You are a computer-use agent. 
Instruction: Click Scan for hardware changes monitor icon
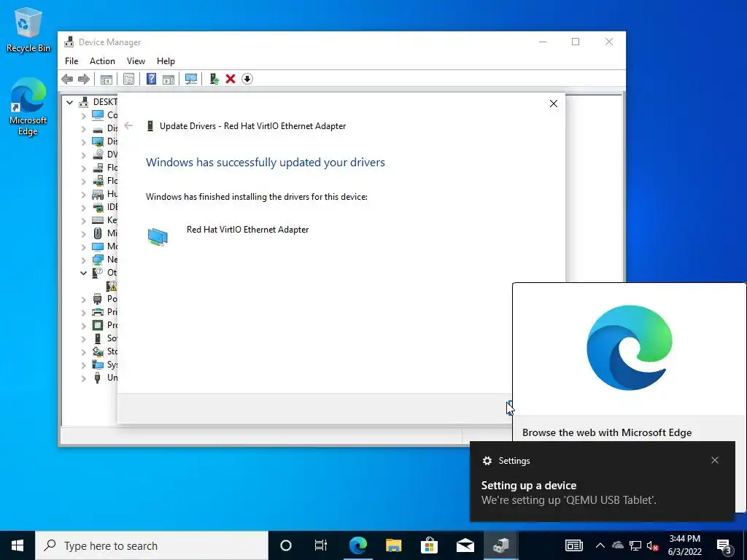(191, 79)
